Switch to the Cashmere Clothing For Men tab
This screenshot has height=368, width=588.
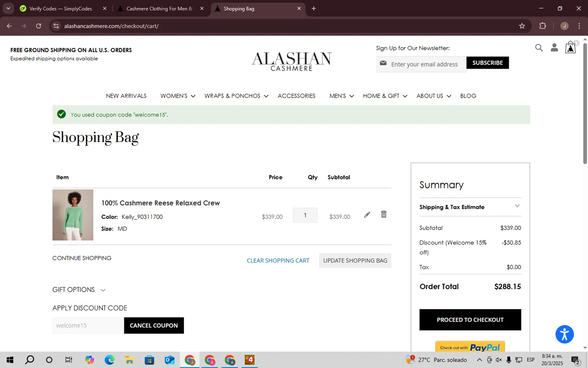tap(161, 8)
